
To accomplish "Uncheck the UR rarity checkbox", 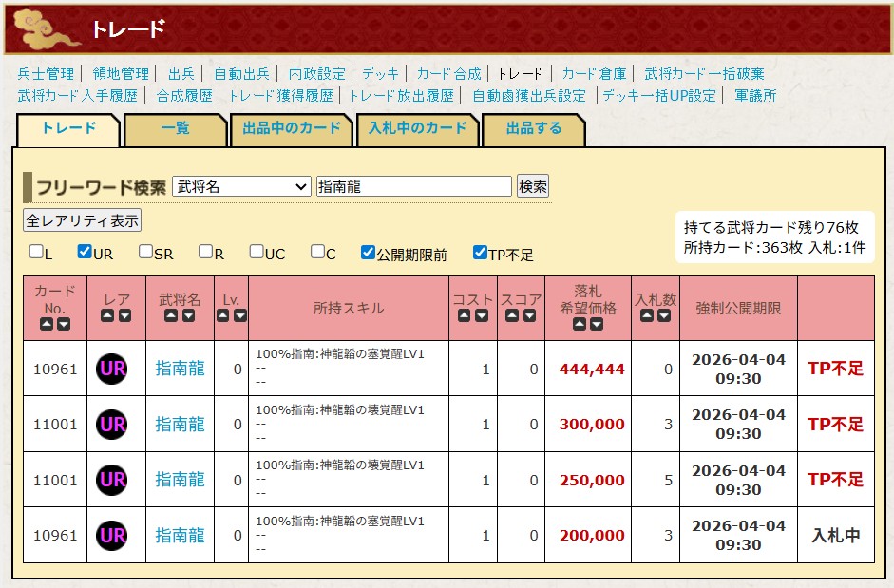I will [84, 253].
